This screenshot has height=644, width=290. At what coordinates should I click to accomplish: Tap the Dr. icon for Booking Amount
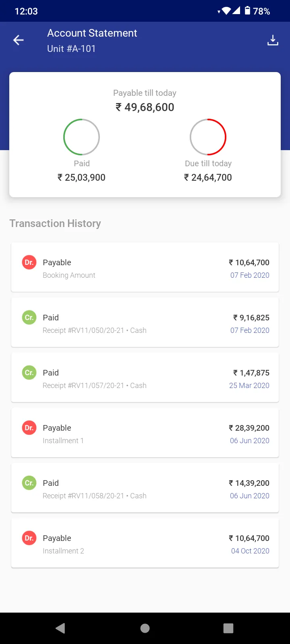point(29,262)
